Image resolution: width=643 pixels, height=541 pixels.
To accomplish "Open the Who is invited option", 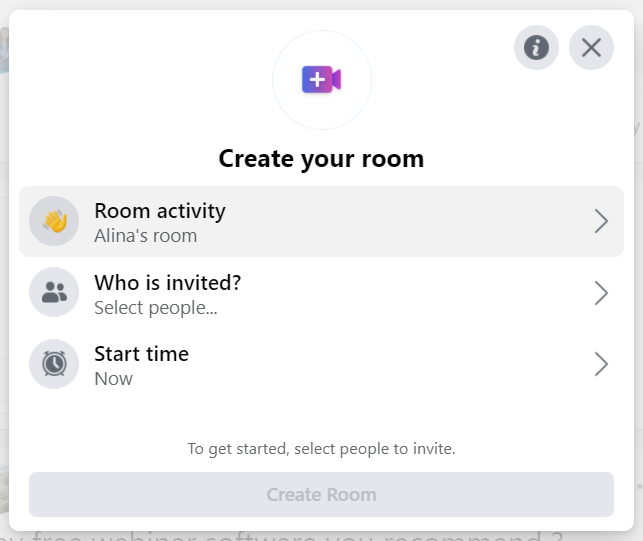I will [x=322, y=292].
